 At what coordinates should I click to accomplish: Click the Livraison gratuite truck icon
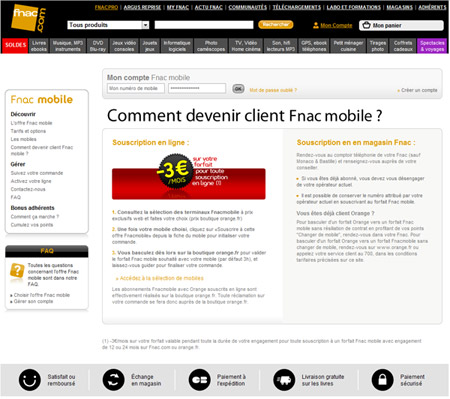pyautogui.click(x=284, y=380)
